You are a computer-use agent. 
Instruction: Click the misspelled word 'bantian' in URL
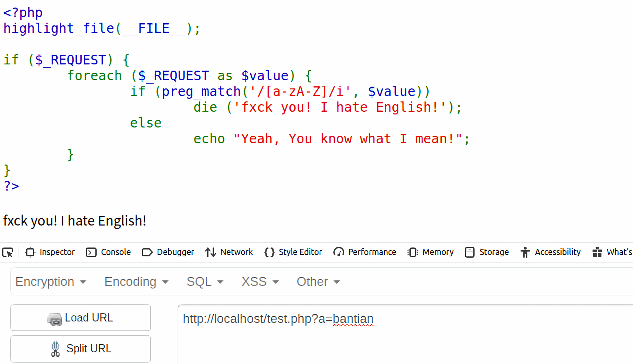(353, 319)
